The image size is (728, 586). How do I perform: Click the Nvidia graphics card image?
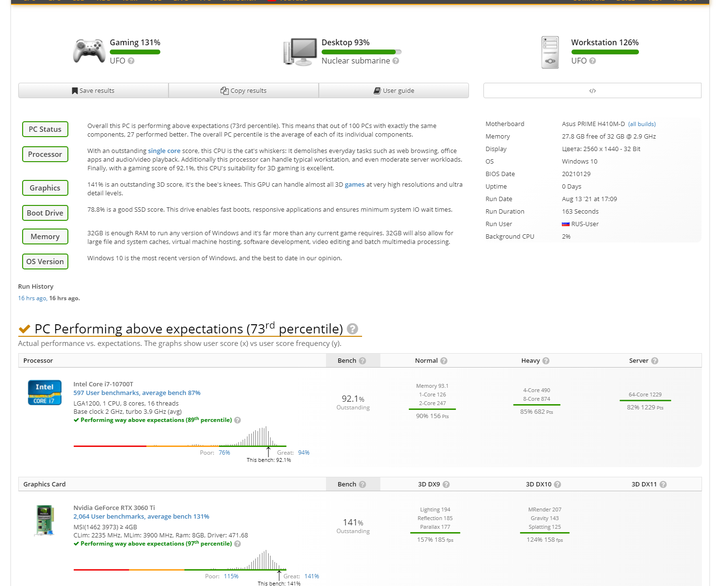tap(44, 521)
